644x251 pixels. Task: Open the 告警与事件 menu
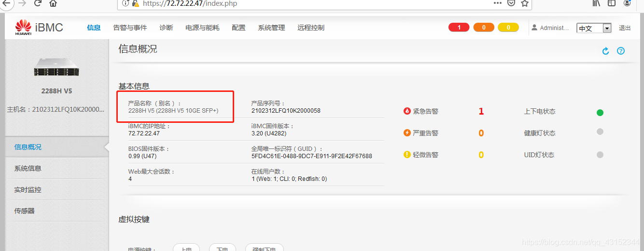click(130, 28)
